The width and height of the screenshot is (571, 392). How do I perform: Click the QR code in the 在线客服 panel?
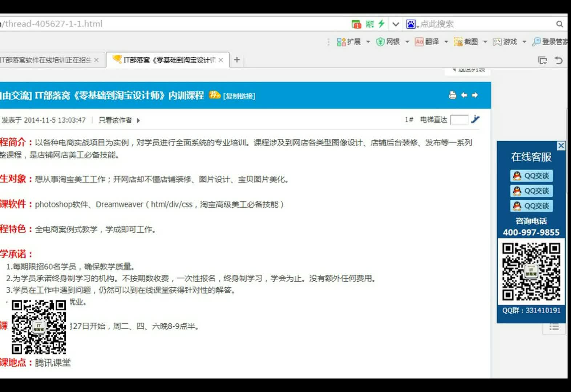[531, 272]
